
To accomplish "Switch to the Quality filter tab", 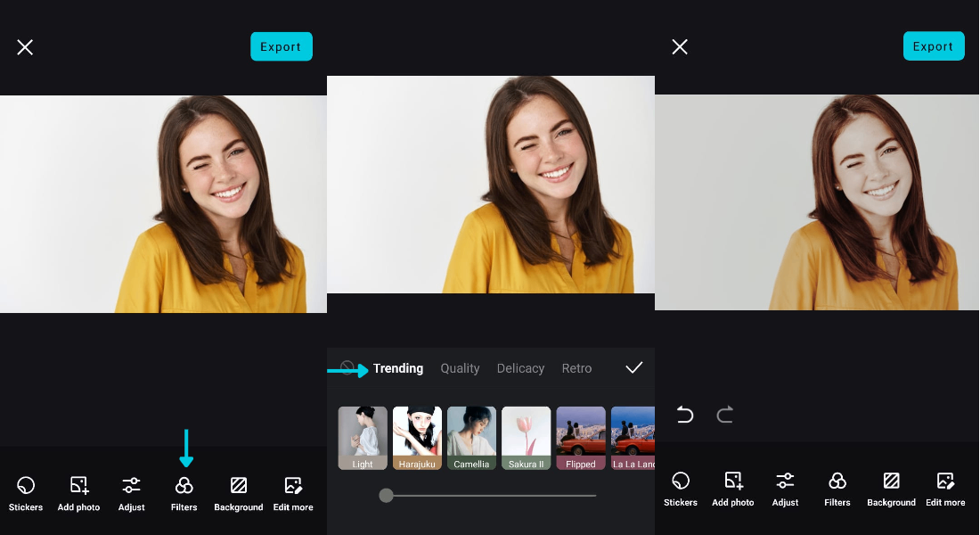I will pyautogui.click(x=460, y=368).
